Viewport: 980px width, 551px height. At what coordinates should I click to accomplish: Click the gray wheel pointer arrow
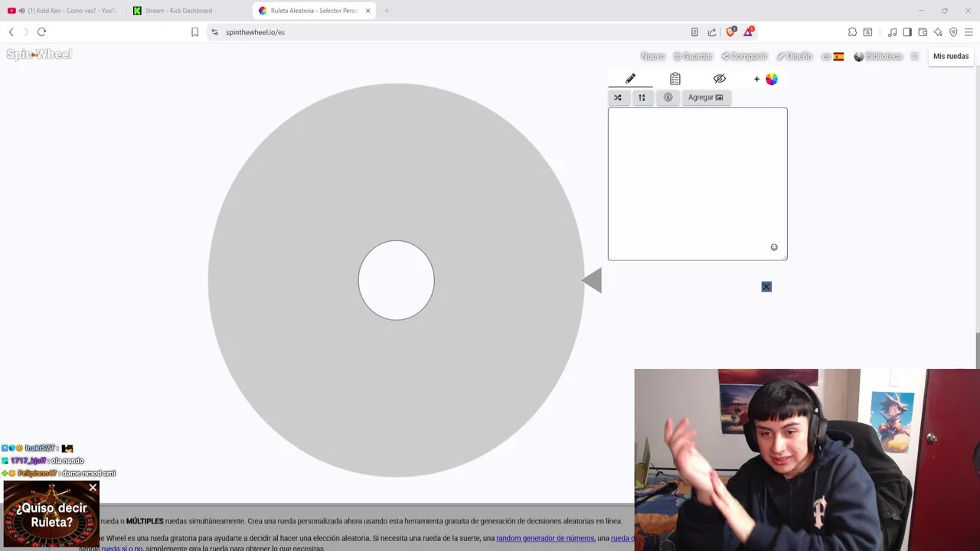pyautogui.click(x=592, y=281)
